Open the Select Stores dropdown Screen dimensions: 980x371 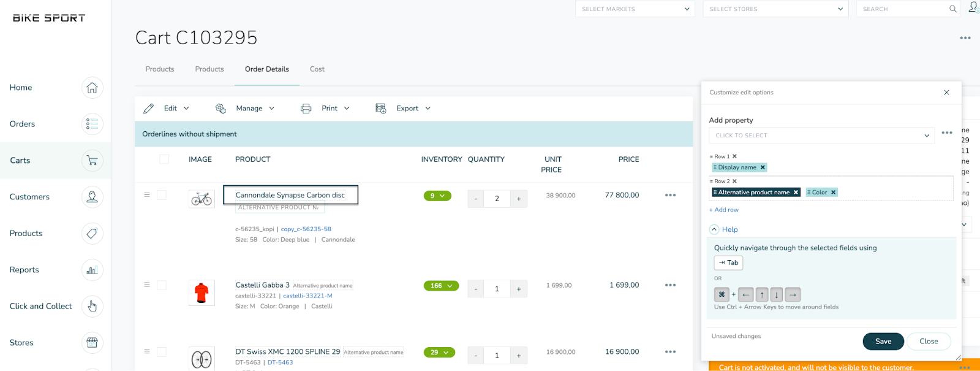click(x=776, y=9)
